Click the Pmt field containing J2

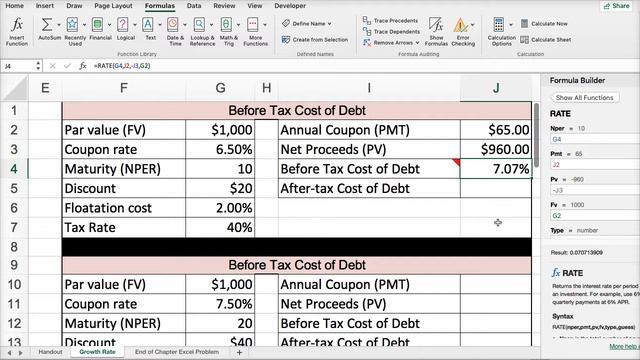[x=595, y=164]
